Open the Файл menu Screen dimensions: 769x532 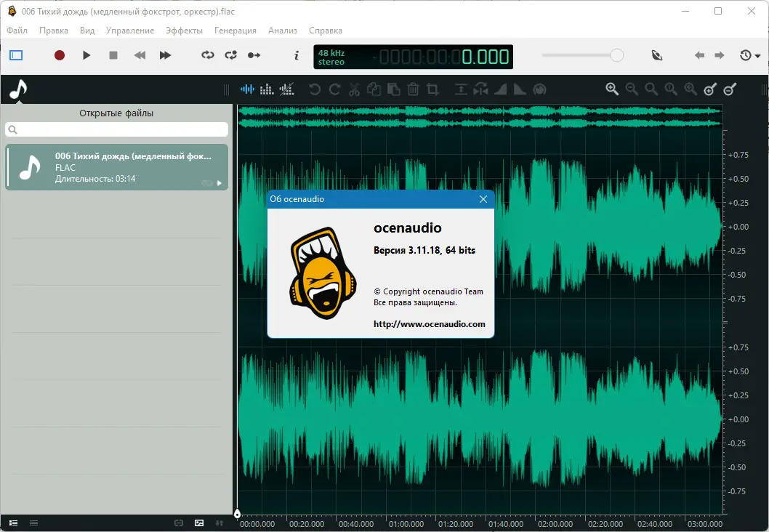tap(17, 31)
